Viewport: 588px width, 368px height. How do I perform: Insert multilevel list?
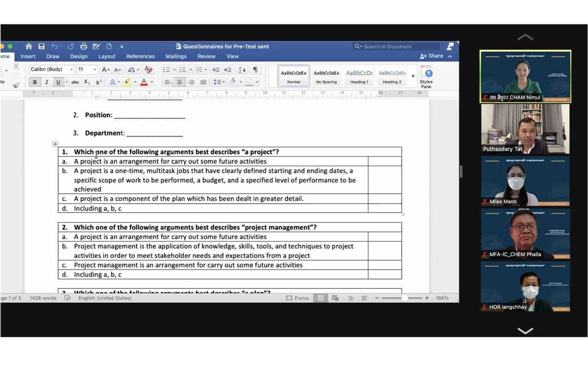(198, 70)
